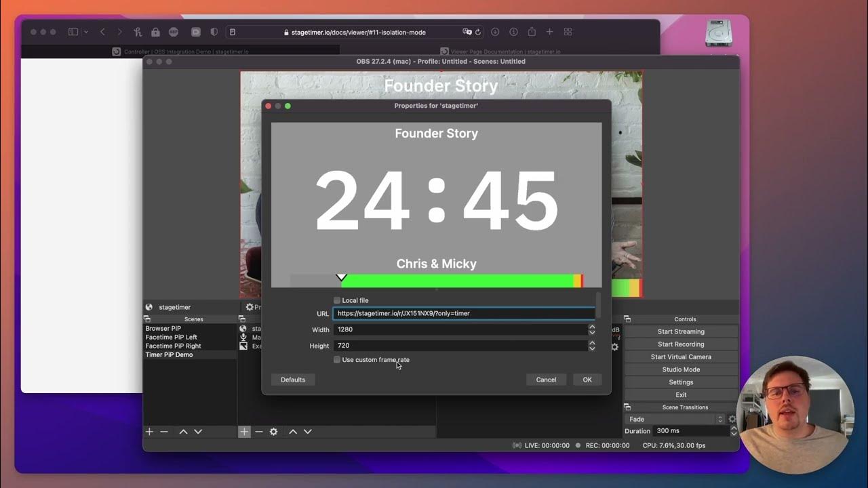Move scene down in the Scenes list
This screenshot has width=868, height=488.
198,432
